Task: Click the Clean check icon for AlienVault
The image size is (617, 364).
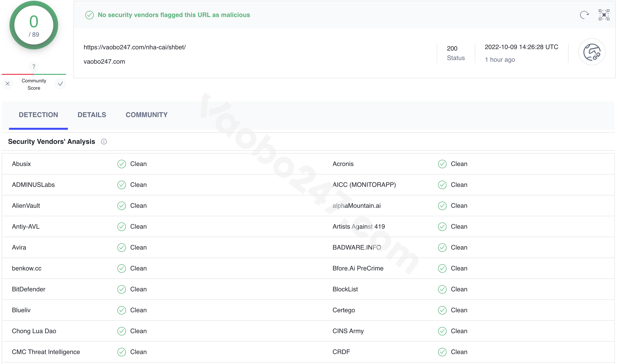Action: pos(122,206)
